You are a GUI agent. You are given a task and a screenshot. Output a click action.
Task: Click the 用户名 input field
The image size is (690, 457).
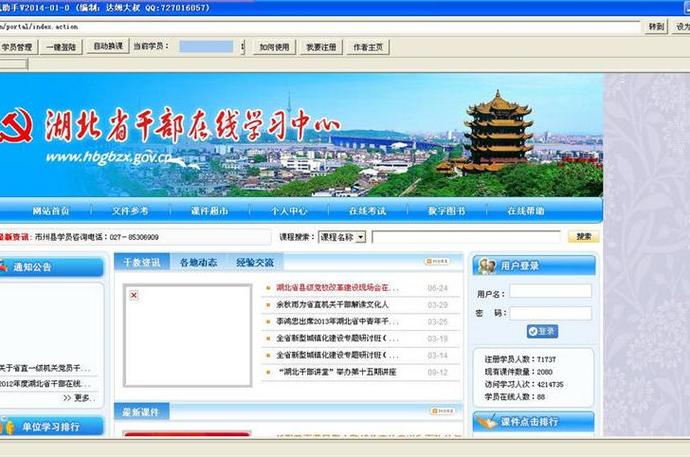[x=550, y=292]
